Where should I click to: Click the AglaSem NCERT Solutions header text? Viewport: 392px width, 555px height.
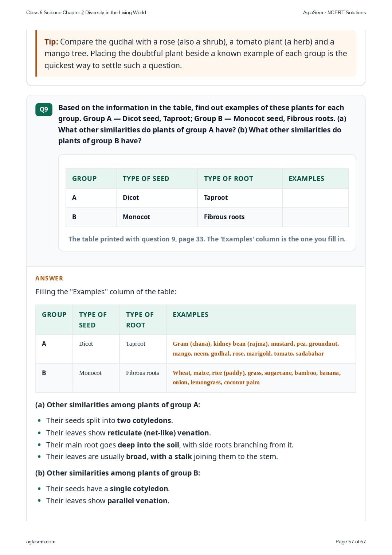[334, 12]
